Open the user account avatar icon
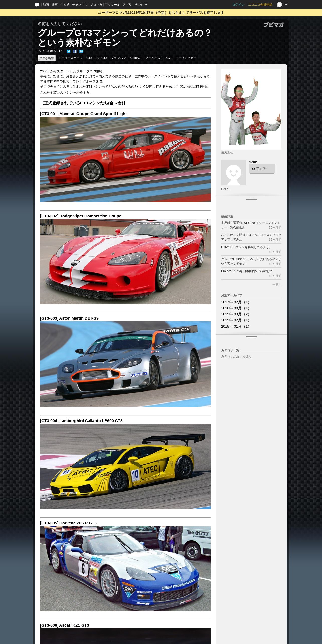Viewport: 322px width, 644px height. click(279, 5)
